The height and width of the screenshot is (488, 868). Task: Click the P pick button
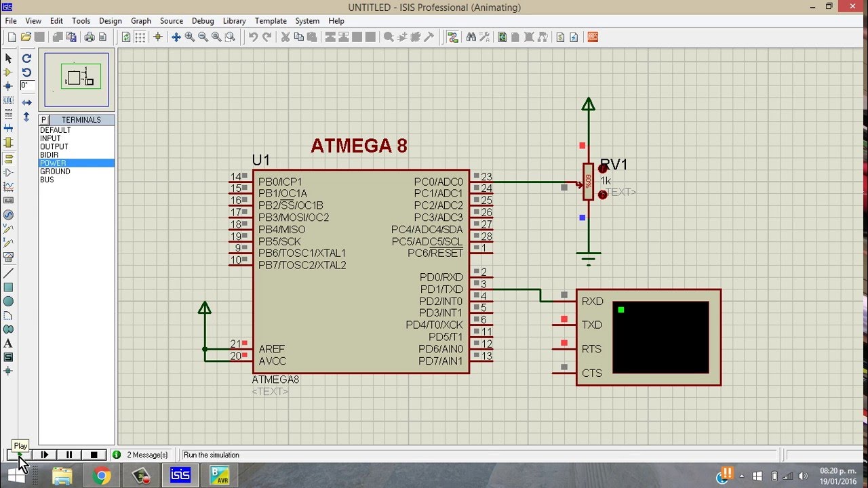coord(43,120)
